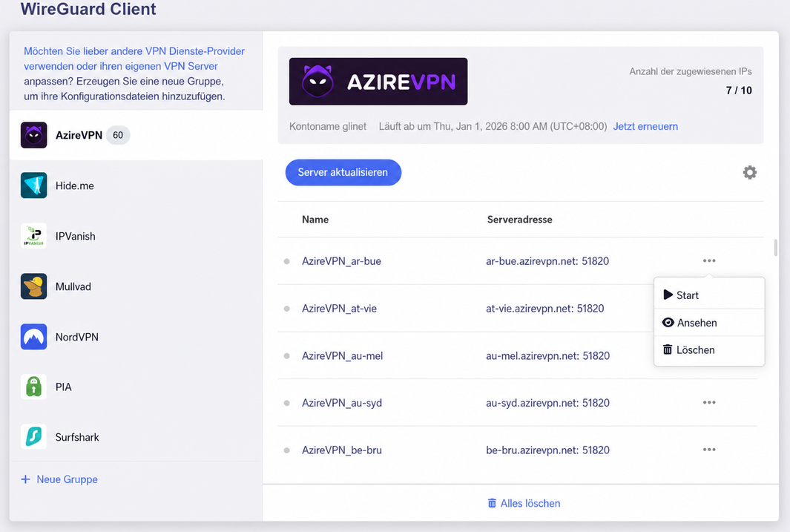Select the AzireVPN provider icon
The height and width of the screenshot is (532, 790).
34,135
